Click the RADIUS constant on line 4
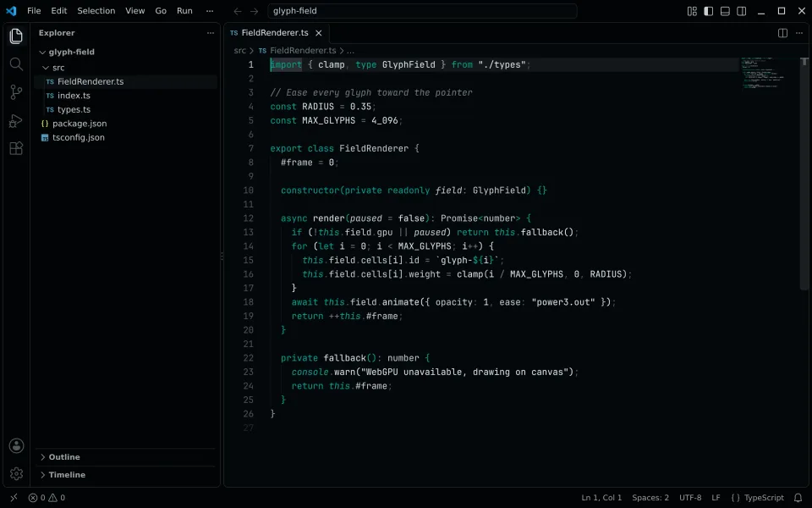Screen dimensions: 812x508 pos(318,107)
